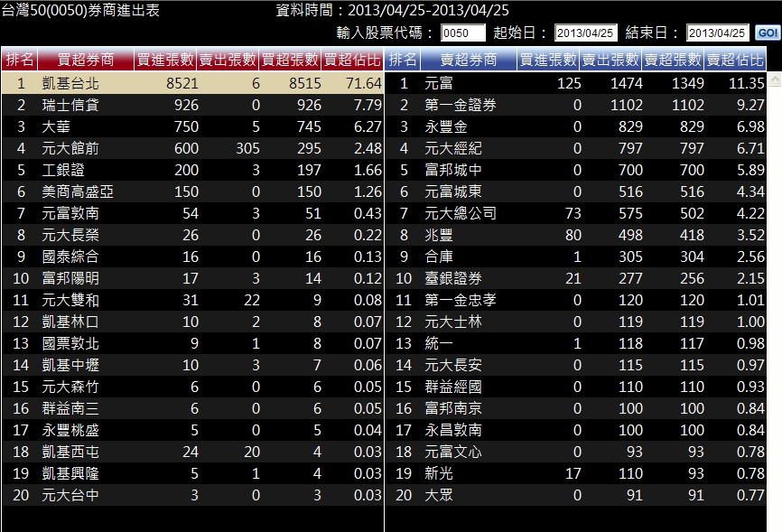Select seller 元大總公司 row

[575, 213]
